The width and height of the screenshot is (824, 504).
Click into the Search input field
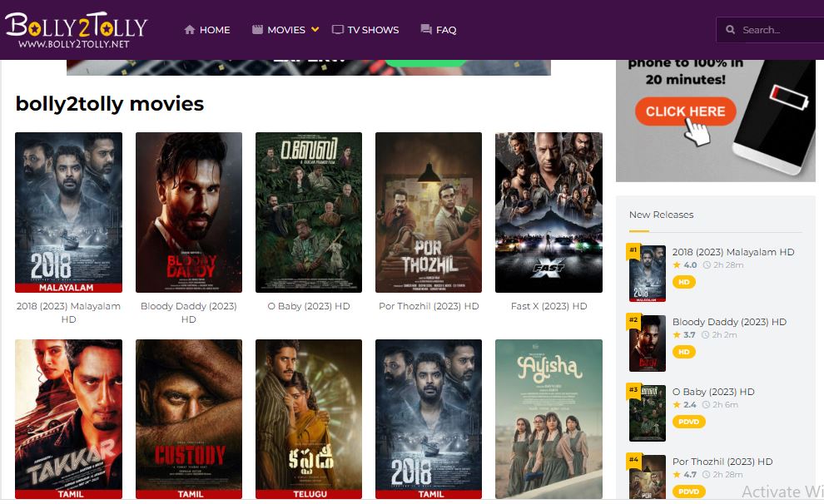click(x=770, y=30)
